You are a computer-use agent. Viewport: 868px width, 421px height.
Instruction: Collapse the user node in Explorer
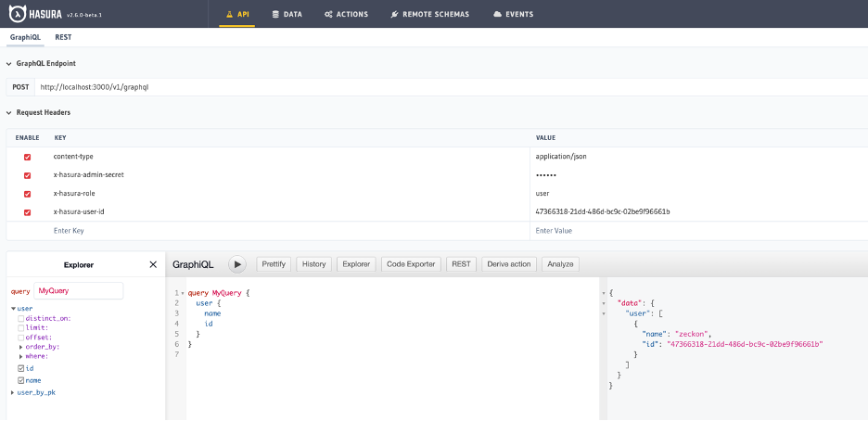click(x=14, y=309)
